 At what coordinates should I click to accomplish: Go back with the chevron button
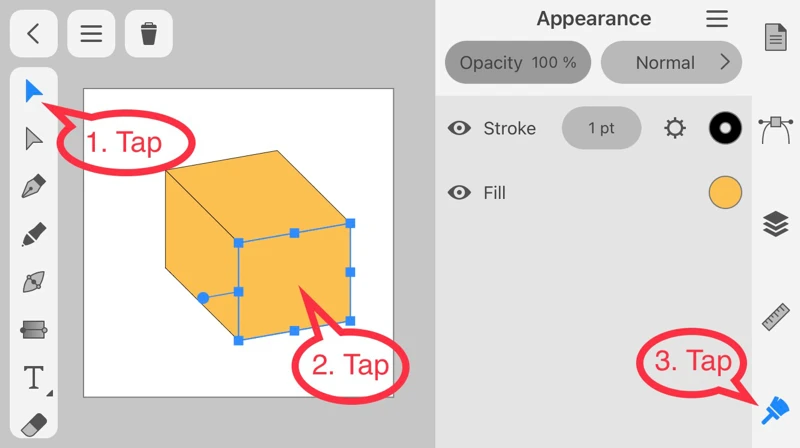coord(34,34)
